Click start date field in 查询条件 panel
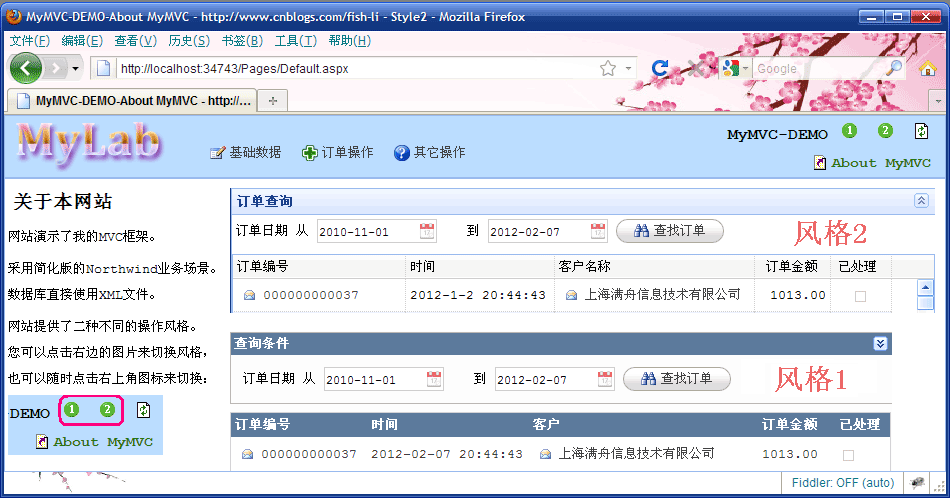 pyautogui.click(x=376, y=380)
